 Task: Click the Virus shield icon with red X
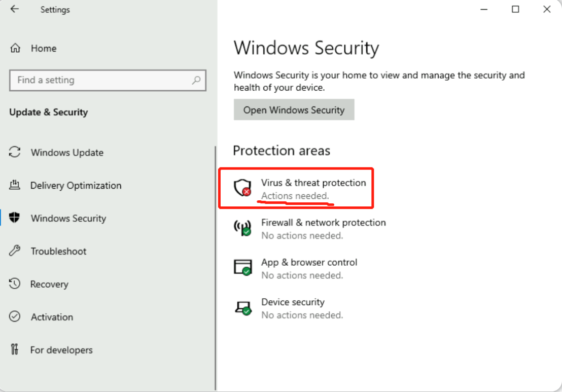(242, 188)
